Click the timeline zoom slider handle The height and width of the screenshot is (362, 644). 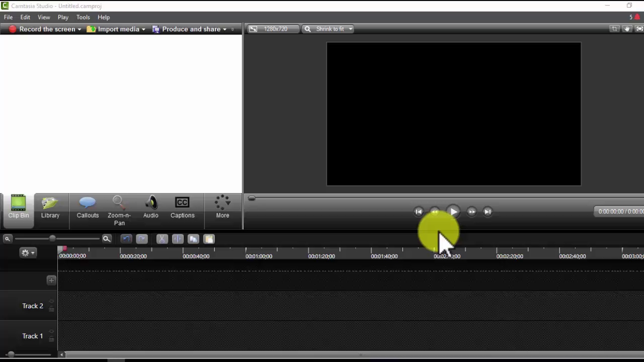pyautogui.click(x=52, y=239)
